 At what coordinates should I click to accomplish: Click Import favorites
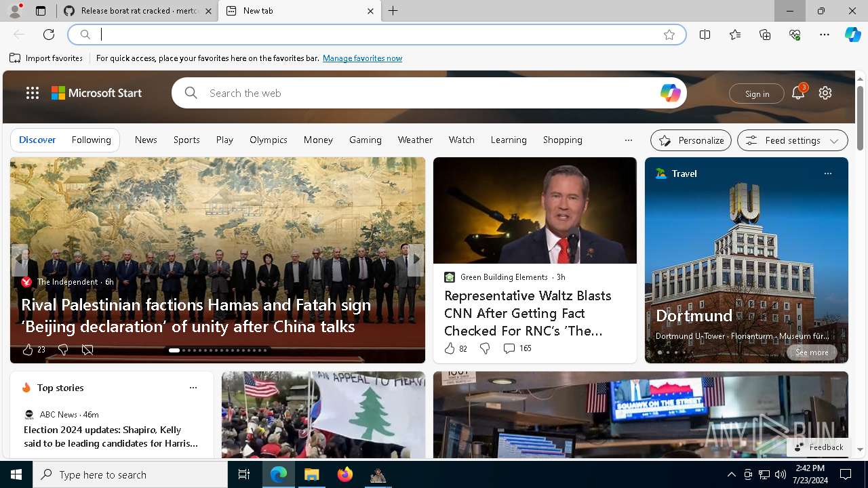click(x=46, y=58)
